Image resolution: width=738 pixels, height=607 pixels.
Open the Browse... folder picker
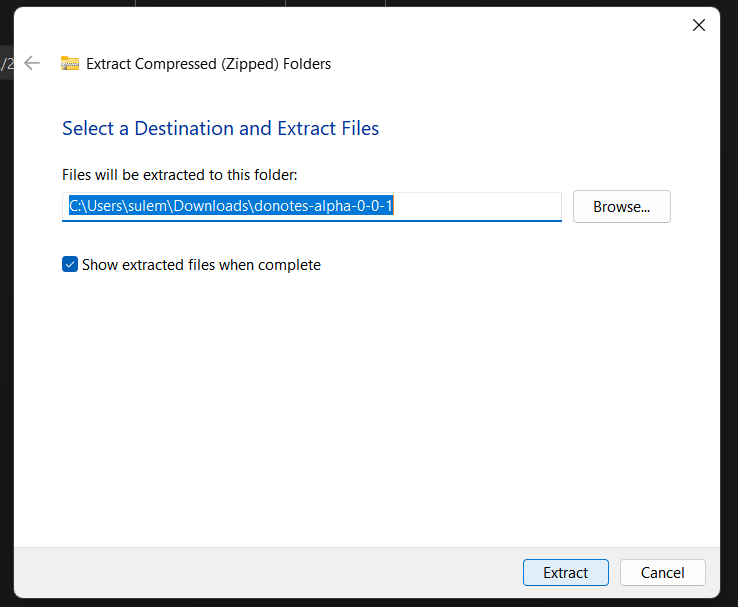point(621,207)
